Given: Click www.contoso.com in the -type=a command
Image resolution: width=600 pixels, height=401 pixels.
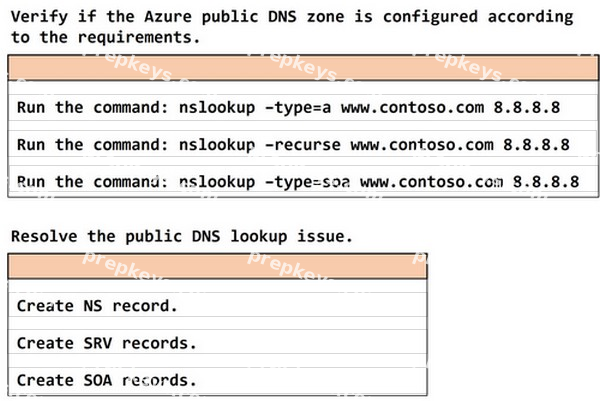Looking at the screenshot, I should pos(412,108).
